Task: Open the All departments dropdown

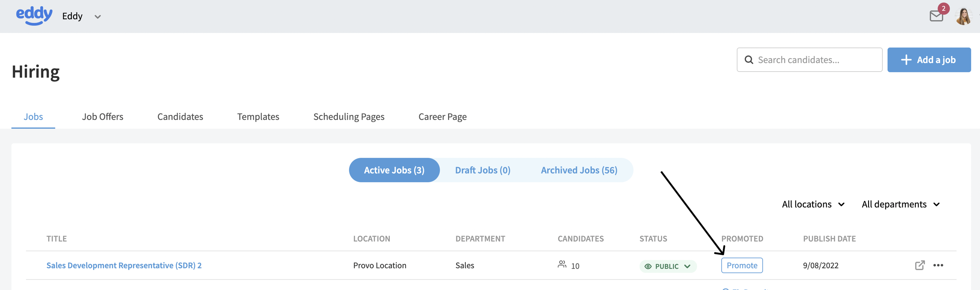Action: click(x=900, y=204)
